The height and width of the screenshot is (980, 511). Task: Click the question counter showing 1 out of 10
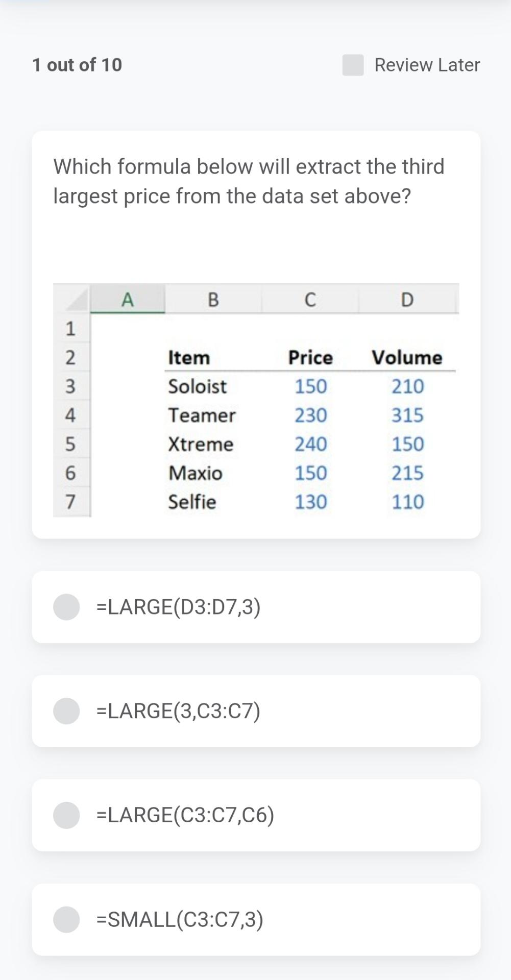(x=77, y=64)
